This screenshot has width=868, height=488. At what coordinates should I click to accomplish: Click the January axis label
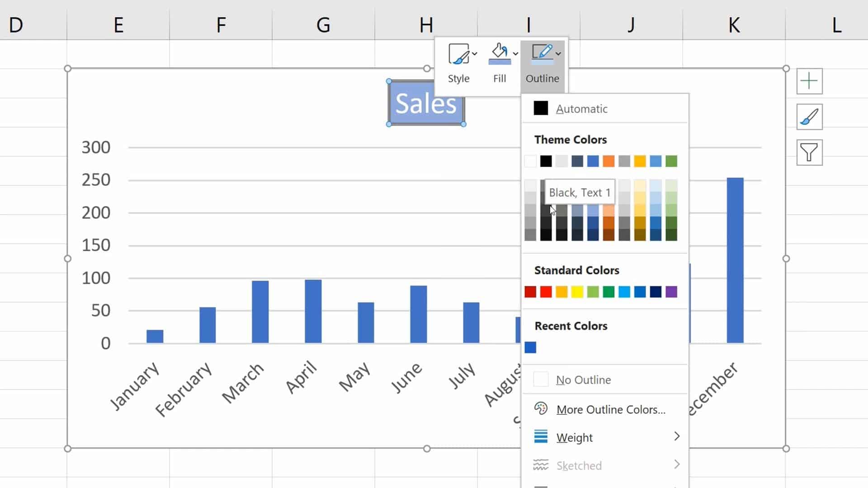pyautogui.click(x=135, y=386)
